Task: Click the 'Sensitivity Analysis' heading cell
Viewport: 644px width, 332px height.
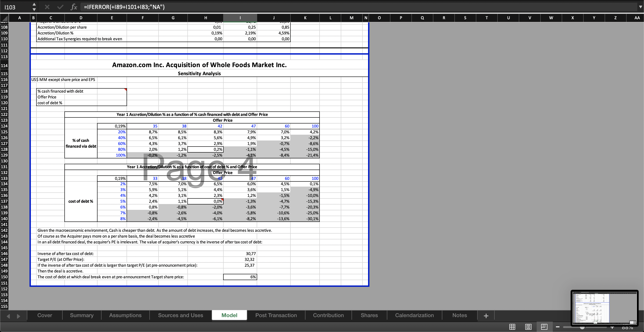Action: 199,74
